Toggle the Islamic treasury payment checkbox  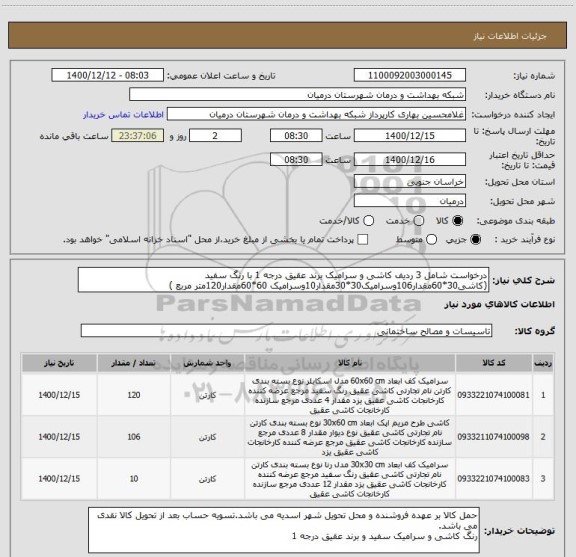coord(363,240)
